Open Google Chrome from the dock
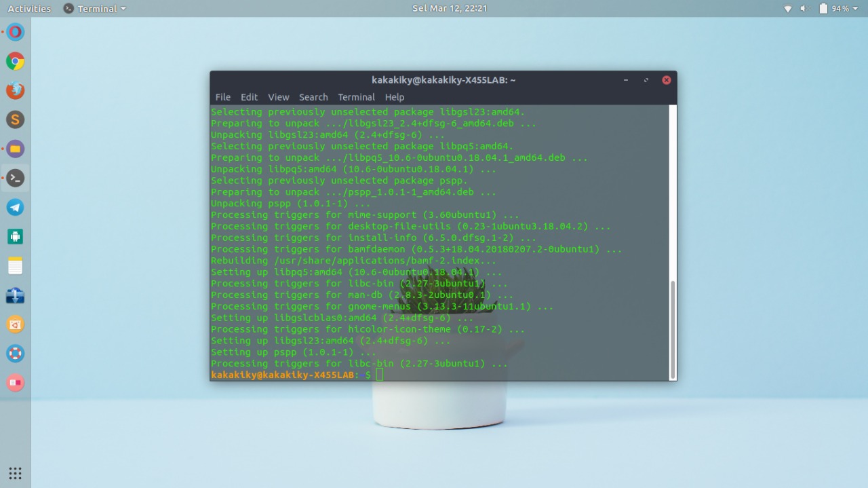868x488 pixels. [15, 60]
